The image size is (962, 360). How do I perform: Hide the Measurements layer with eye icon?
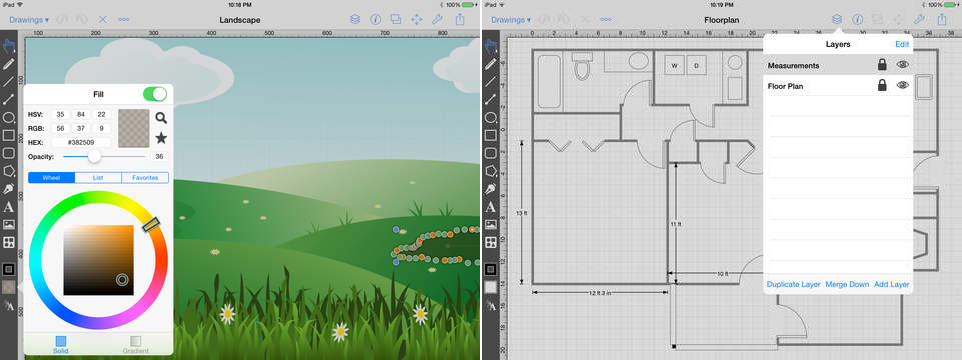(x=902, y=64)
